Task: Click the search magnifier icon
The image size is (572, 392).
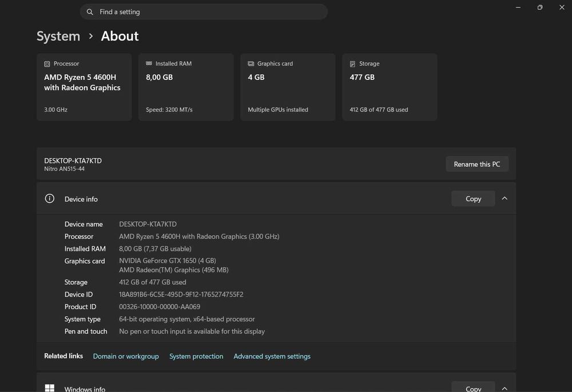Action: [90, 12]
